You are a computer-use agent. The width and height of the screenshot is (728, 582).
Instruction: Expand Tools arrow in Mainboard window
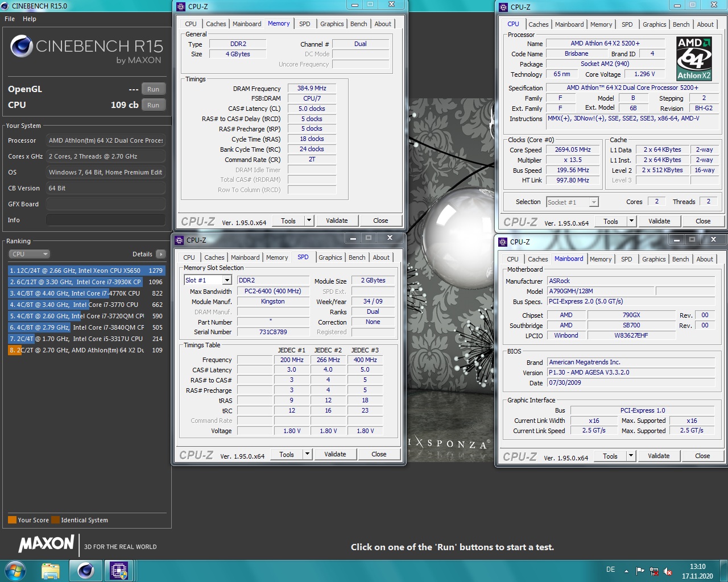pyautogui.click(x=631, y=456)
